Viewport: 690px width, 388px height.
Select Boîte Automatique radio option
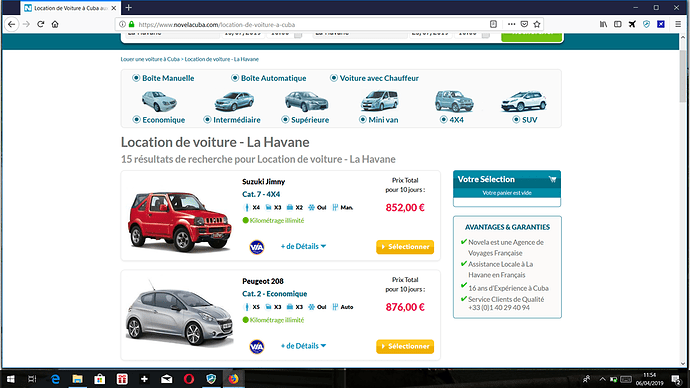[235, 78]
